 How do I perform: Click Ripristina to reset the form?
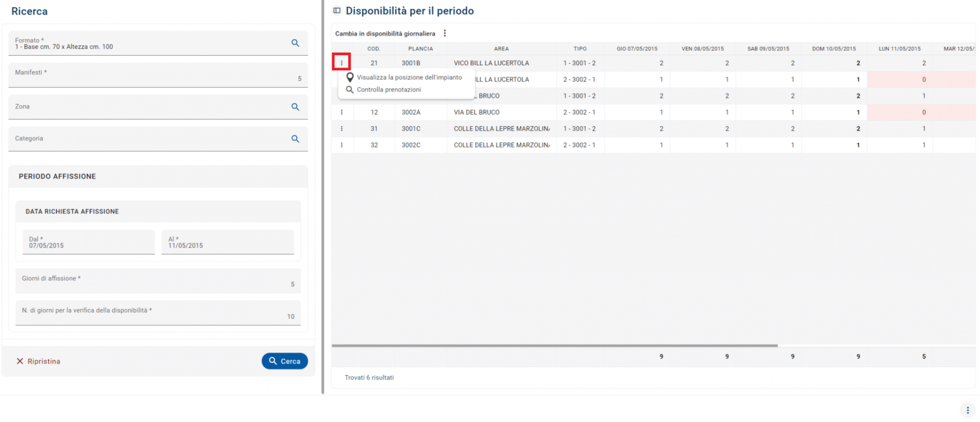click(x=38, y=361)
